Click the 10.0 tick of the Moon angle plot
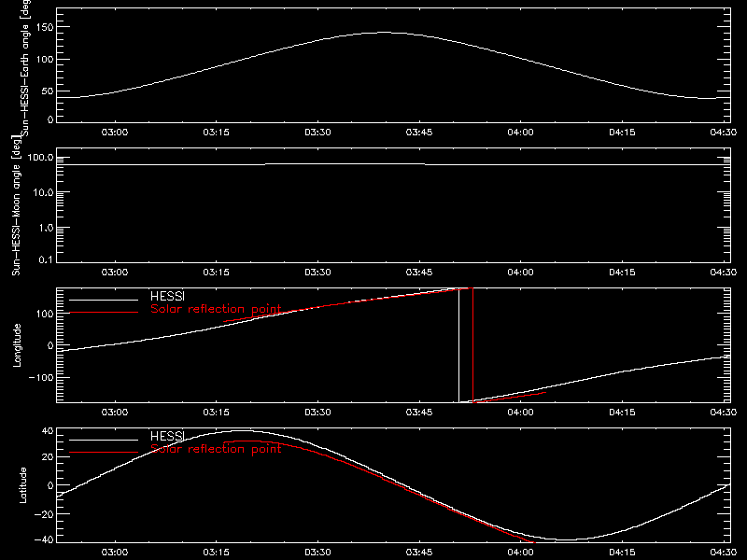 pos(43,192)
